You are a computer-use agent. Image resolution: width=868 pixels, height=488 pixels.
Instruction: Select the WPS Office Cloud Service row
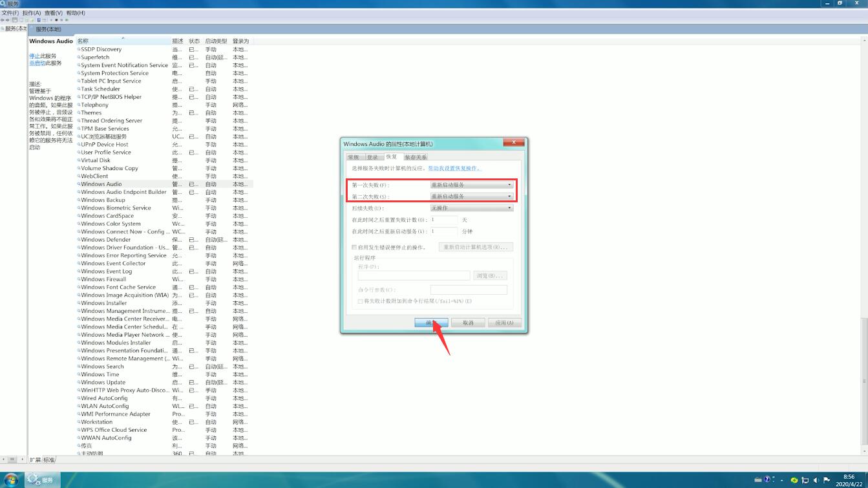point(164,430)
